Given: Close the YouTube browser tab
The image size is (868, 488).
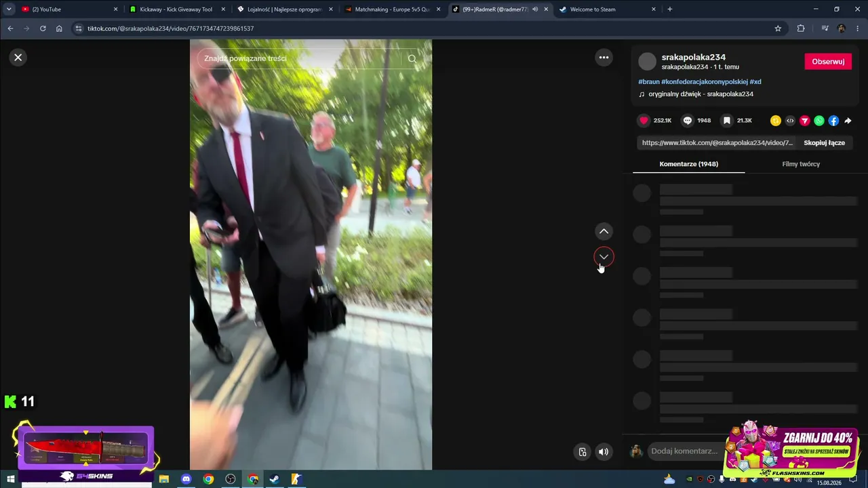Looking at the screenshot, I should 115,9.
